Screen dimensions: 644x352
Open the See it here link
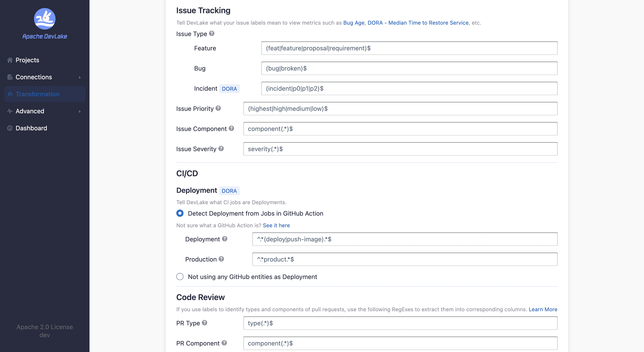(276, 225)
